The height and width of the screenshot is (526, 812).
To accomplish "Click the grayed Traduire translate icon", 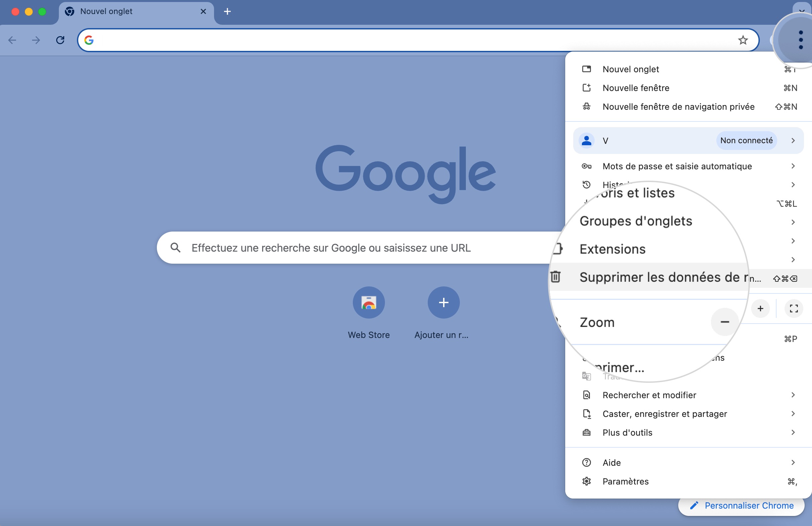I will [586, 376].
